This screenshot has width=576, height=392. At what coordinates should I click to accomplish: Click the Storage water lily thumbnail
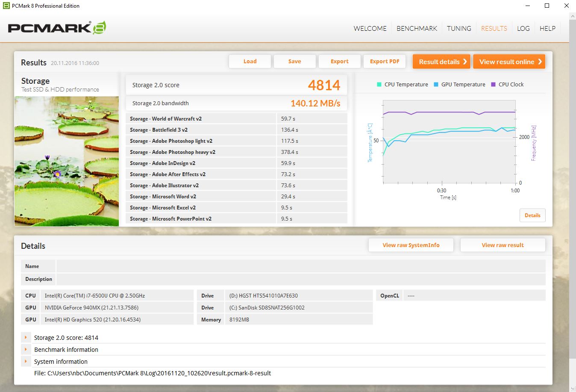[x=67, y=161]
